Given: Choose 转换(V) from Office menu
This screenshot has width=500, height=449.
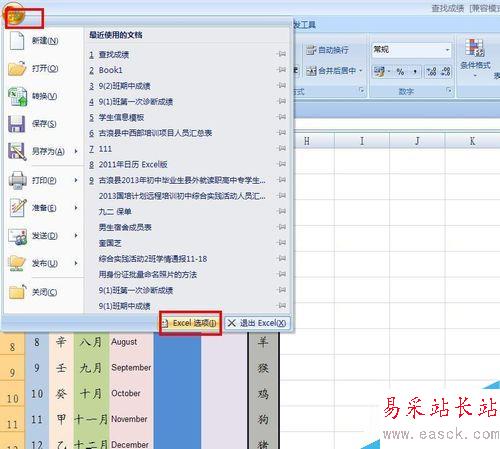Looking at the screenshot, I should (x=45, y=96).
